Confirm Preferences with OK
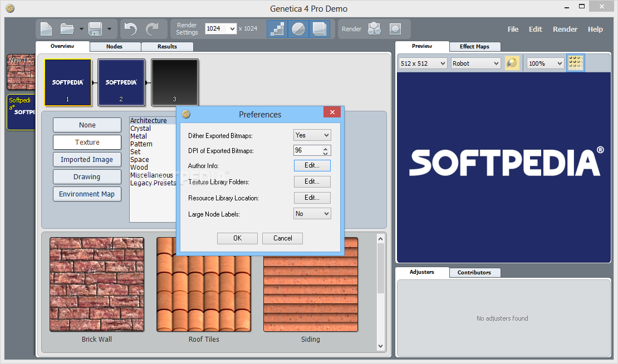Screen dimensions: 618x364 [x=237, y=238]
